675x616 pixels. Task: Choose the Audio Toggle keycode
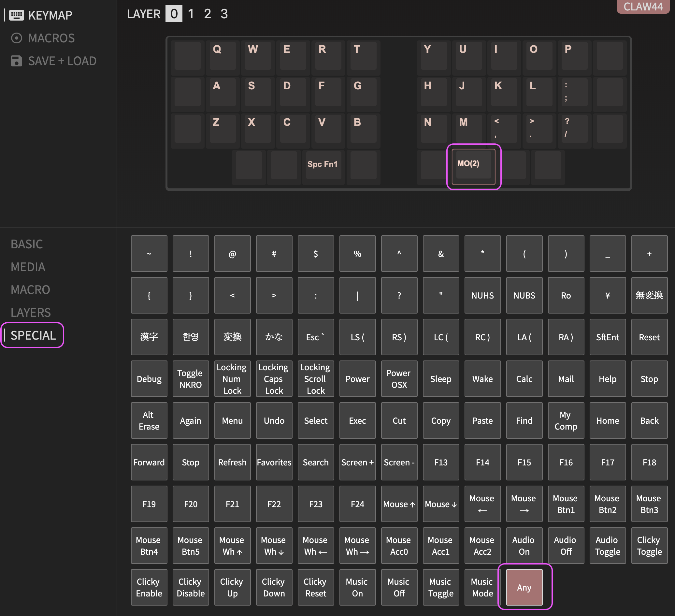[x=607, y=545]
